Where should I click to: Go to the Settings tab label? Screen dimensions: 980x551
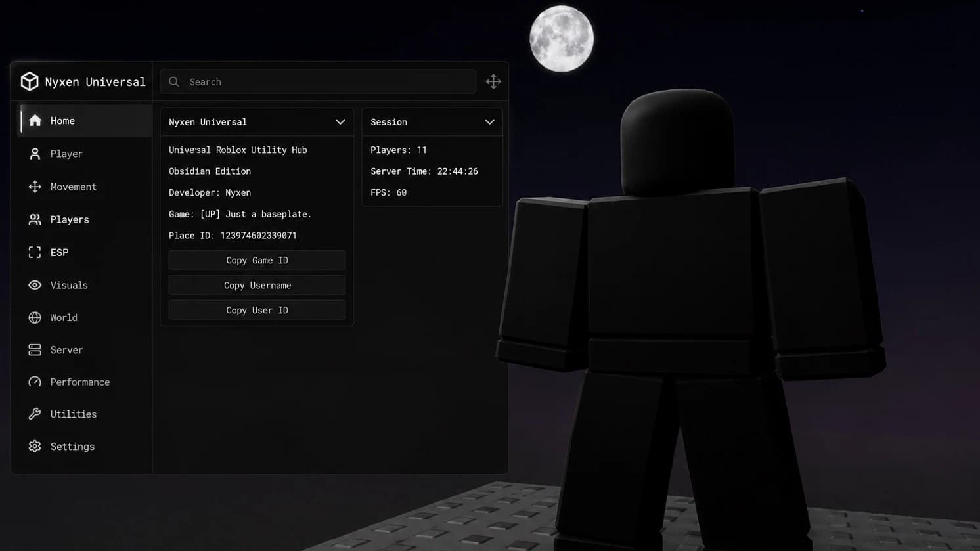click(72, 446)
